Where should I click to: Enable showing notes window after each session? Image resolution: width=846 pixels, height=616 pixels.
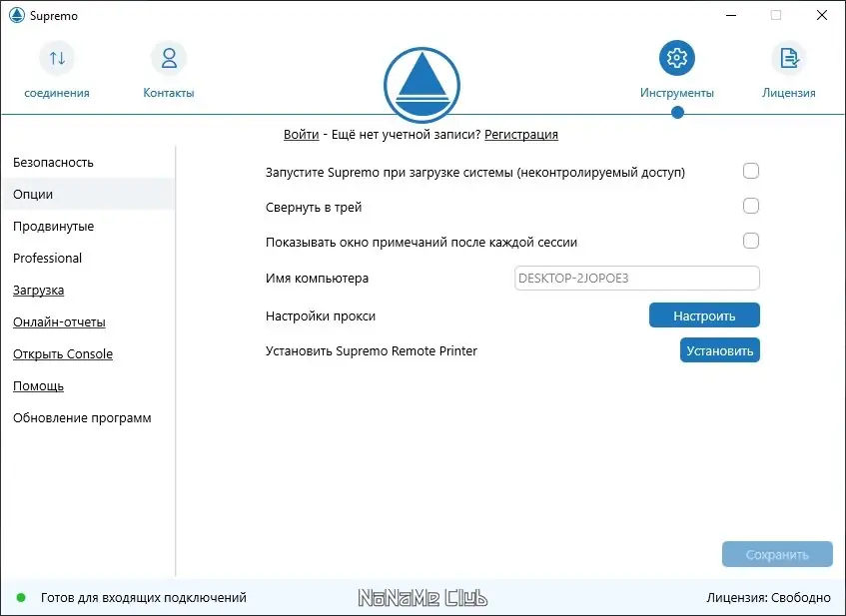[x=750, y=241]
